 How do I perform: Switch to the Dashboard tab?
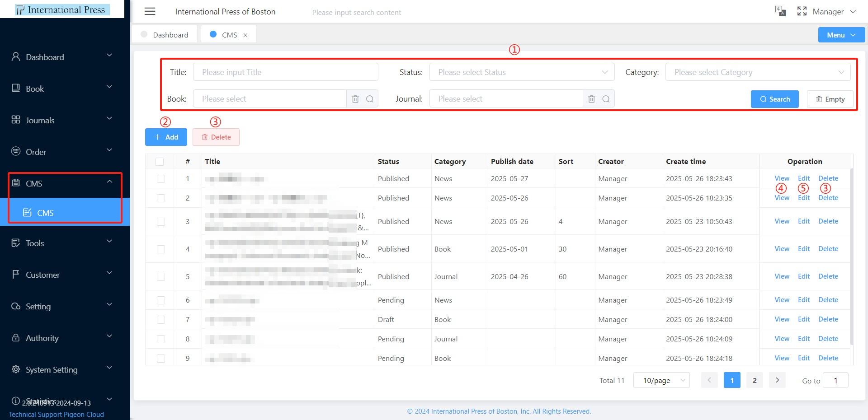(165, 35)
